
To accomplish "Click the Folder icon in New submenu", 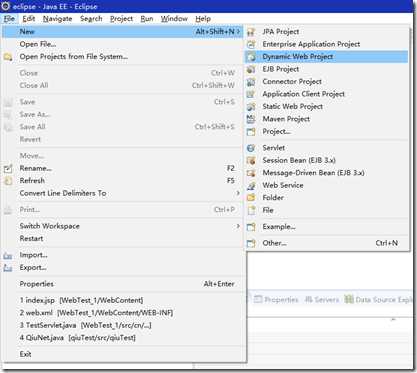I will (x=251, y=198).
